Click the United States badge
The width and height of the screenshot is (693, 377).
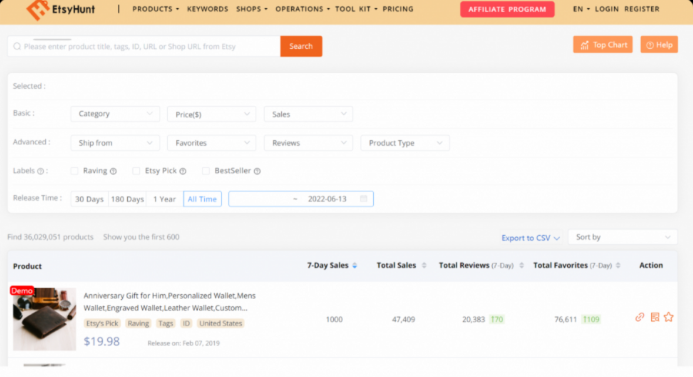click(221, 324)
